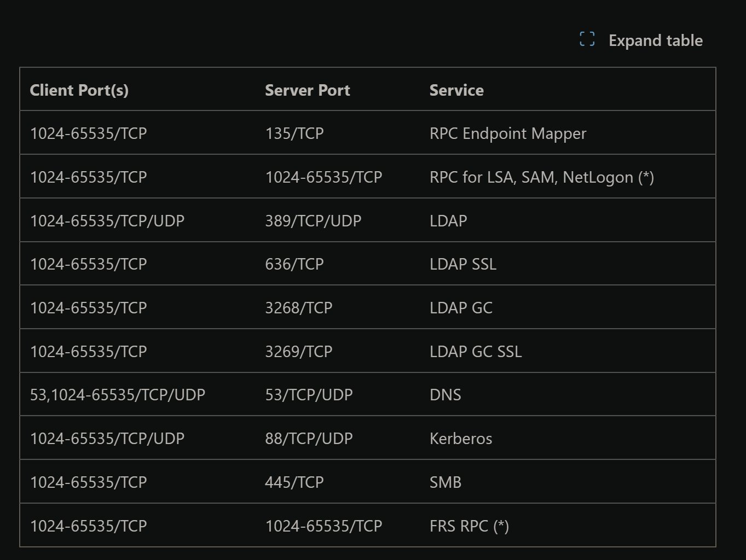The image size is (746, 560).
Task: Click the DNS service row
Action: click(444, 394)
